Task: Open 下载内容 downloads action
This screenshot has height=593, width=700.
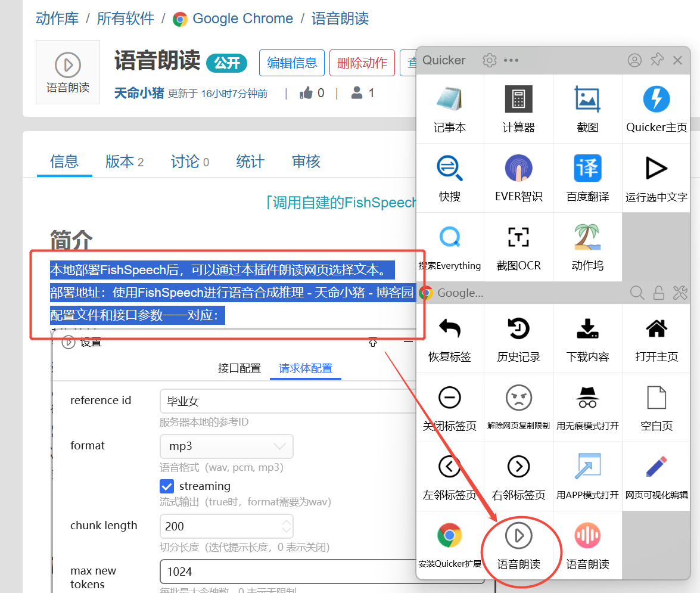Action: pyautogui.click(x=587, y=339)
